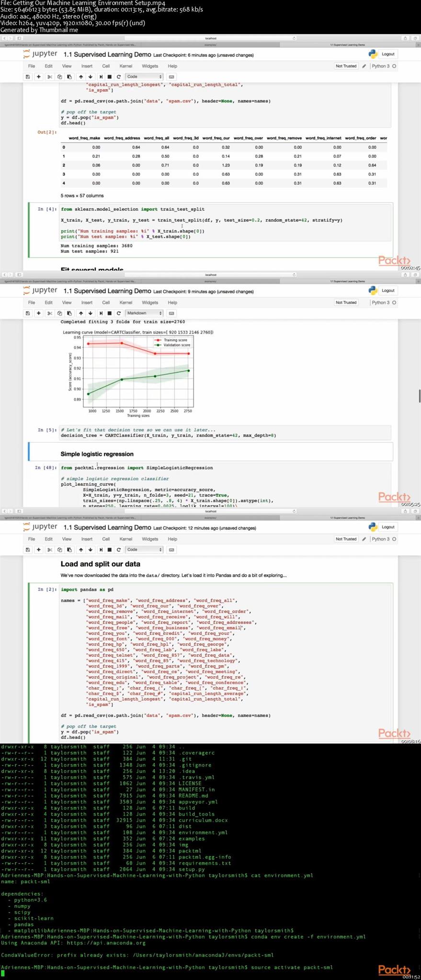The height and width of the screenshot is (980, 421).
Task: Stop kernel in 6-minutes-ago notebook toolbar
Action: click(110, 77)
